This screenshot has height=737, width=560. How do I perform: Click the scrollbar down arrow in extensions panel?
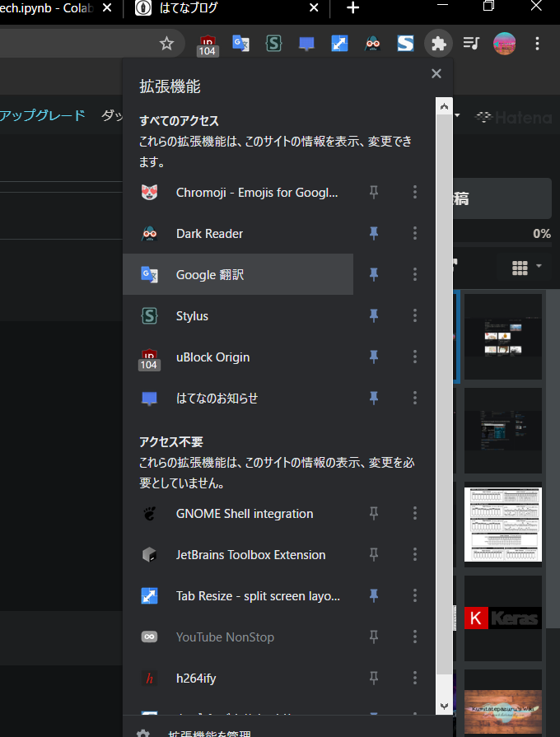(445, 706)
